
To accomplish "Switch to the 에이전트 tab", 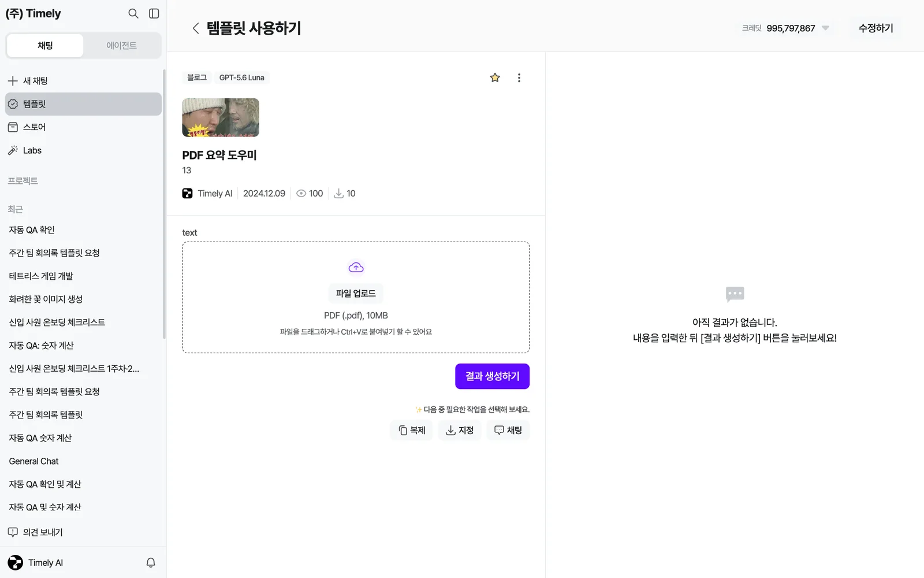I will point(122,46).
